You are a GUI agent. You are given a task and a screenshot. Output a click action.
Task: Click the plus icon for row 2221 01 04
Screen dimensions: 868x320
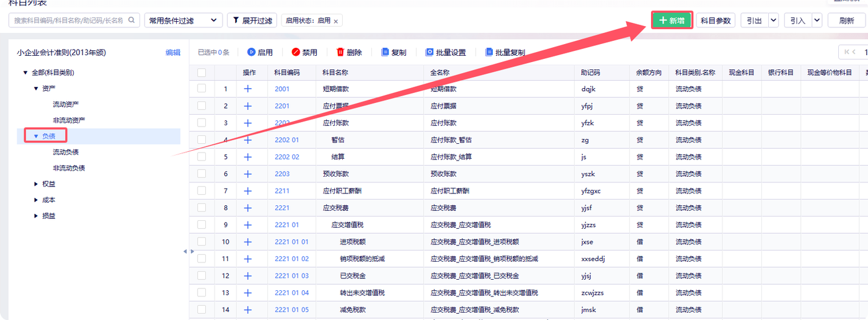pos(248,293)
